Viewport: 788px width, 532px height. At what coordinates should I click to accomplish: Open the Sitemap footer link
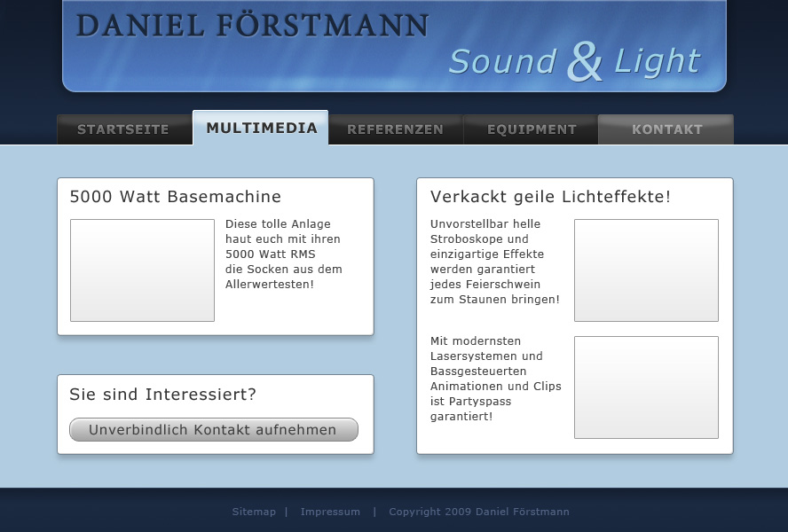[x=254, y=512]
